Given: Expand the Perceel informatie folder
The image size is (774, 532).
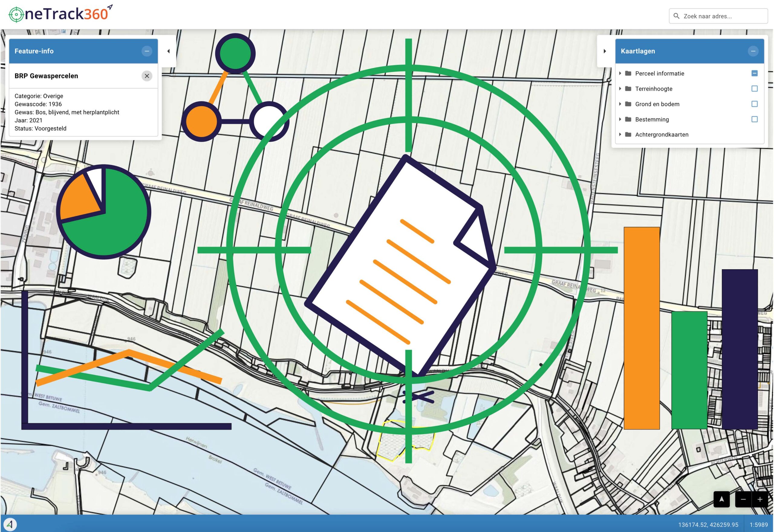Looking at the screenshot, I should (620, 73).
